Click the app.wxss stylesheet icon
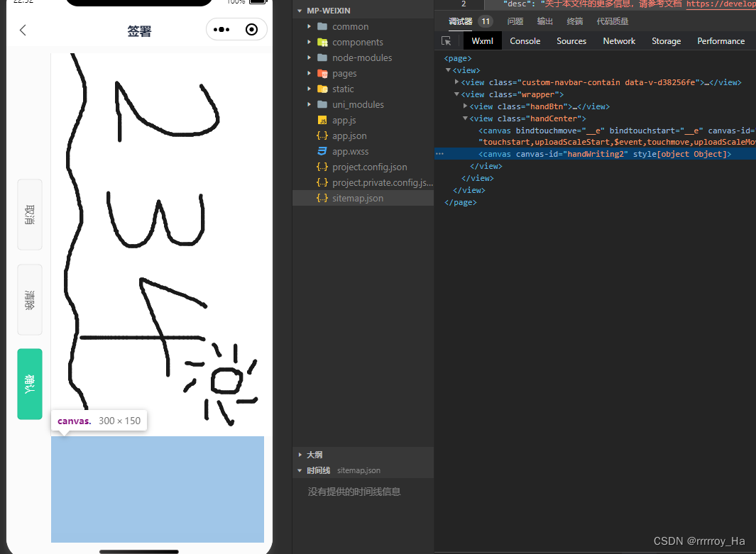Viewport: 756px width, 554px height. pyautogui.click(x=322, y=151)
